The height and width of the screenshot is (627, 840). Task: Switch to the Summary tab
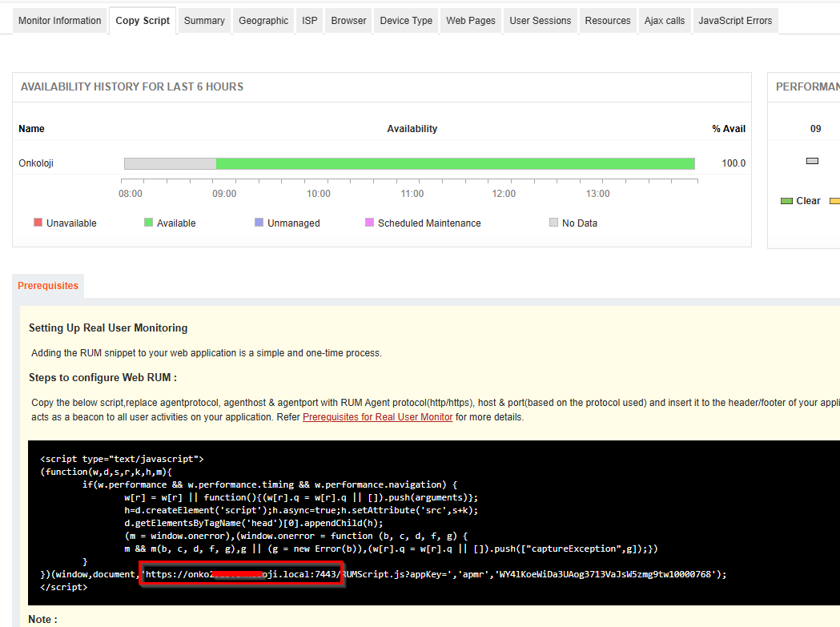204,21
